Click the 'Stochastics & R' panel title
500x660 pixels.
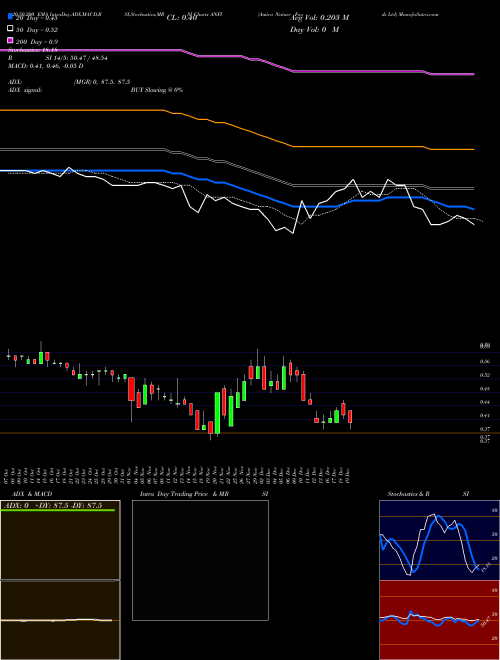click(x=408, y=494)
